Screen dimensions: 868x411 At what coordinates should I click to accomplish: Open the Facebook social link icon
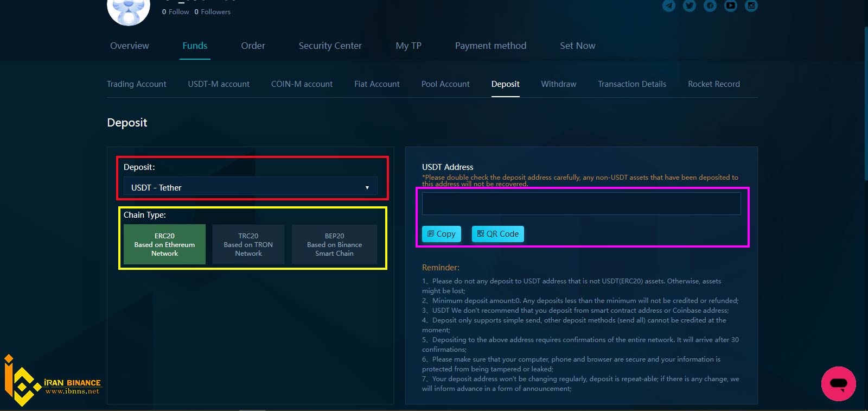click(710, 5)
